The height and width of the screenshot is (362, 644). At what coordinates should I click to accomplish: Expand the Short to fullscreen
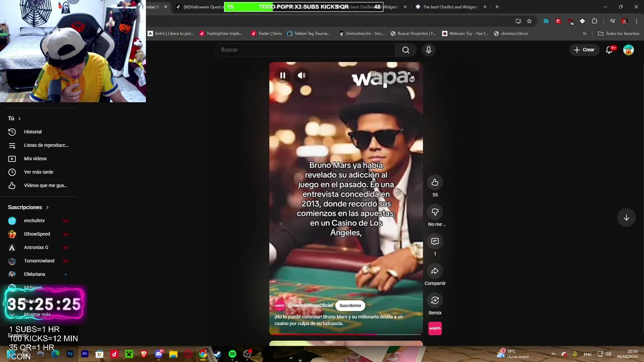pyautogui.click(x=411, y=76)
